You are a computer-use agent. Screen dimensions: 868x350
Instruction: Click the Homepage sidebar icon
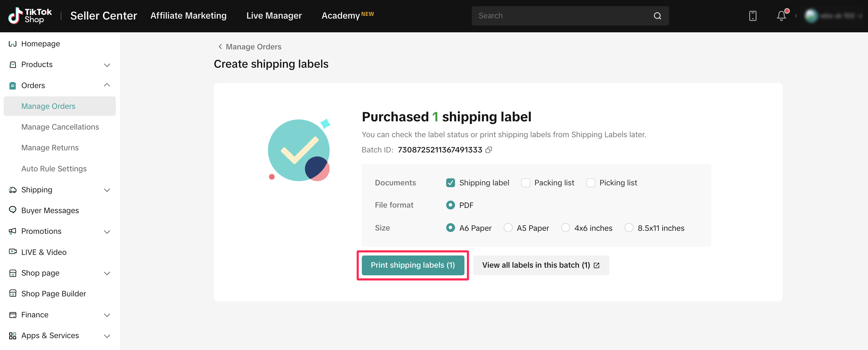(x=12, y=44)
